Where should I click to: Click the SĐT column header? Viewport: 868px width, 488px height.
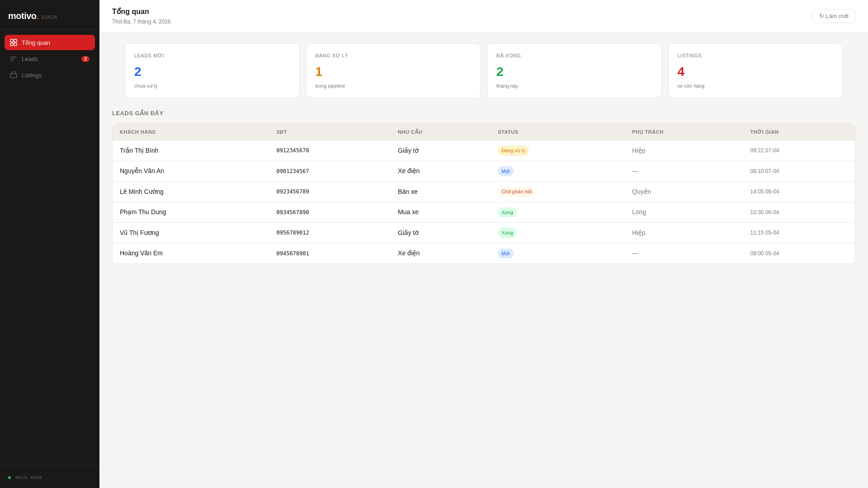282,132
